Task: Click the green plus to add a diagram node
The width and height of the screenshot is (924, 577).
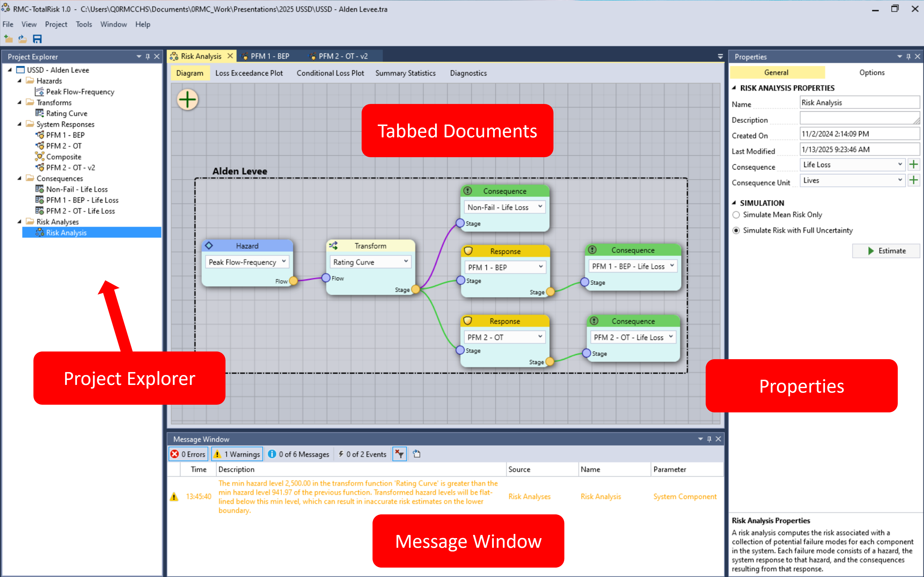Action: (187, 99)
